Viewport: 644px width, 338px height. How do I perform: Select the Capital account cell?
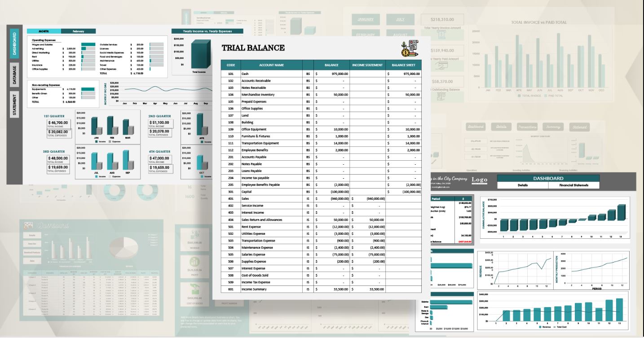(271, 192)
